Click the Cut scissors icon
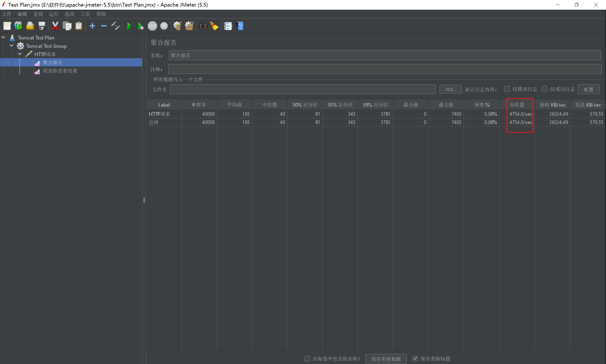The width and height of the screenshot is (606, 364). (55, 26)
